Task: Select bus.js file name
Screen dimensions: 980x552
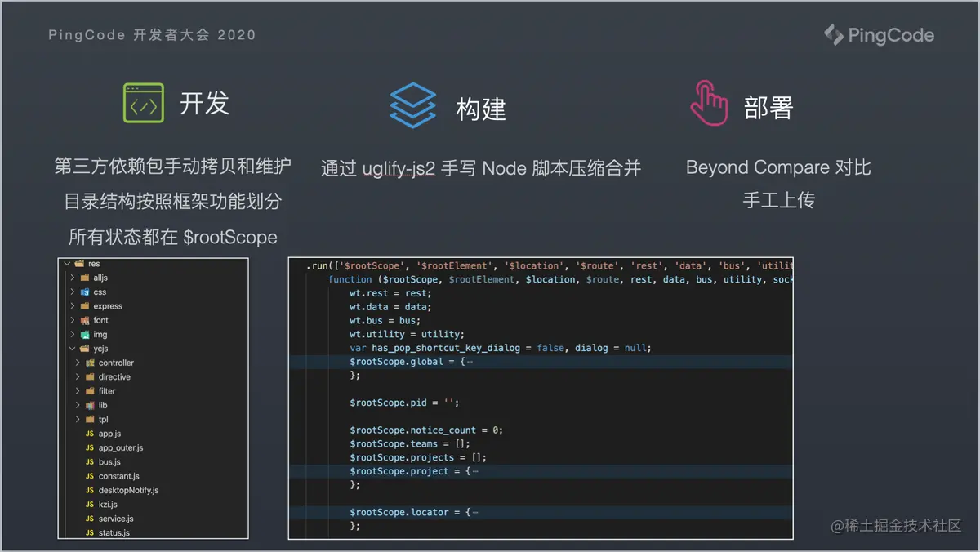Action: click(109, 461)
